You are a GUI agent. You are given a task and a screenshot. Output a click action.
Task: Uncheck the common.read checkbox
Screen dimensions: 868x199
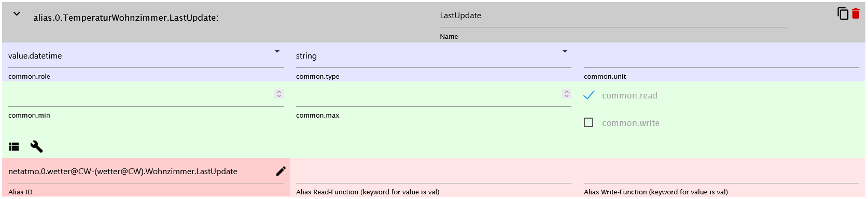(x=589, y=95)
